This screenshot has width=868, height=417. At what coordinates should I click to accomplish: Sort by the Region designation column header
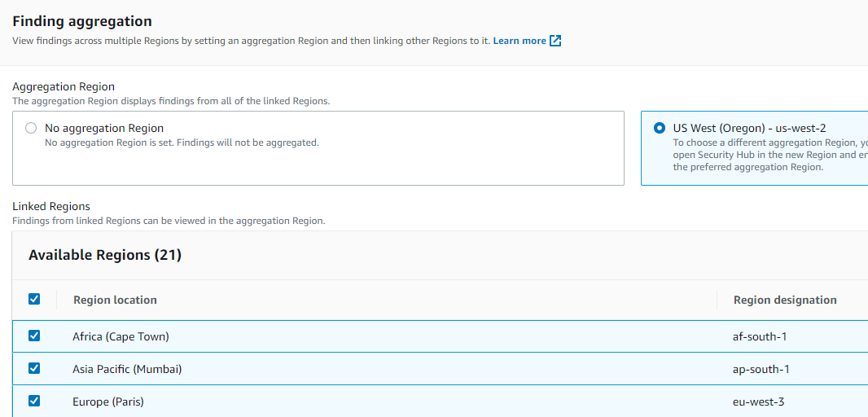pyautogui.click(x=784, y=300)
